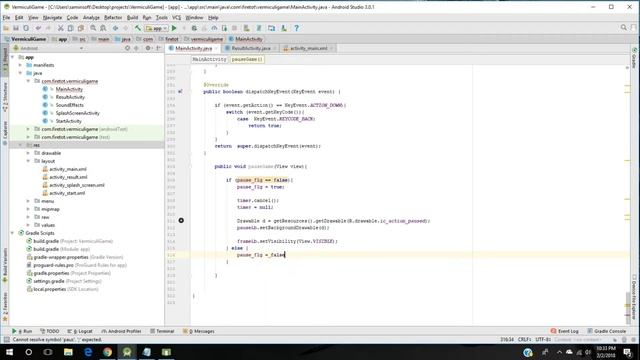Screen dimensions: 640x360
Task: Open the Refactor menu
Action: click(x=113, y=18)
